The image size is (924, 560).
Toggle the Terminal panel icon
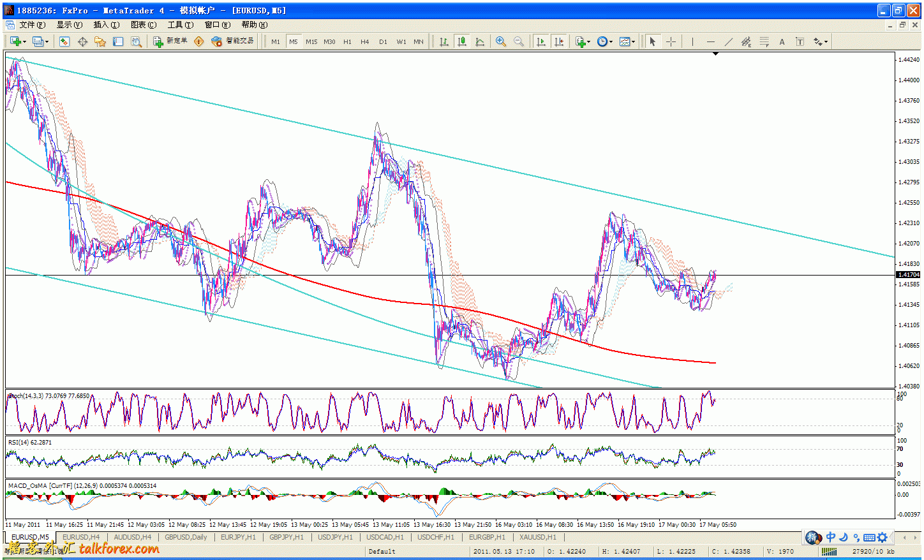tap(118, 41)
